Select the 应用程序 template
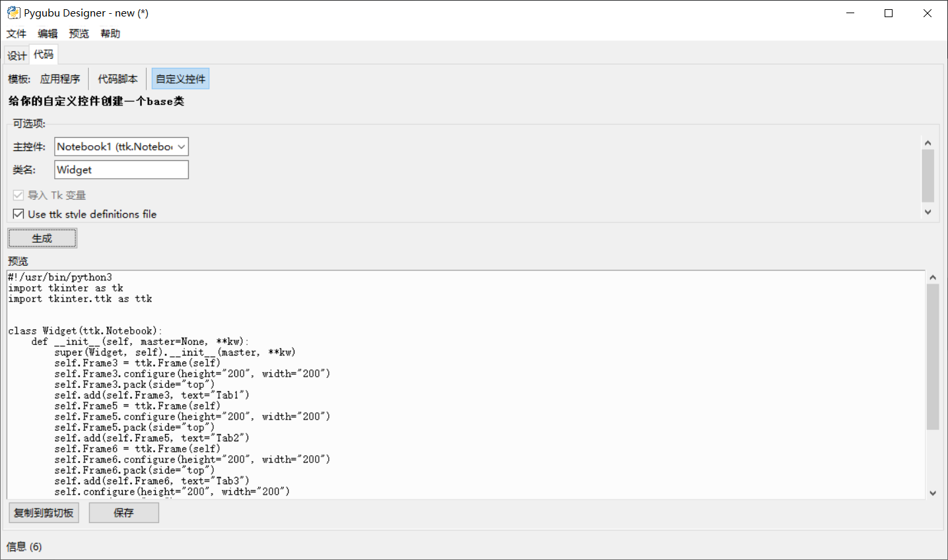Screen dimensions: 948x560 pyautogui.click(x=60, y=79)
